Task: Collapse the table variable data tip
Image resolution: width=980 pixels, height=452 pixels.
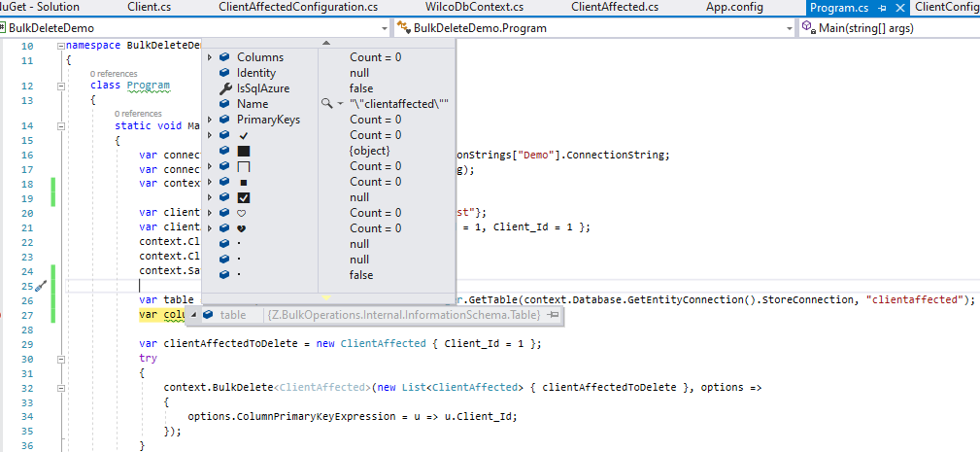Action: (x=193, y=315)
